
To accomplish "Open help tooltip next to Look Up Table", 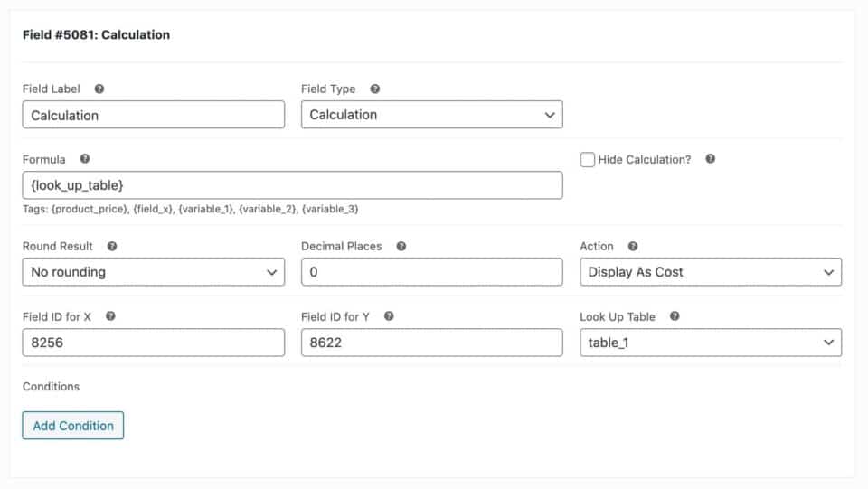I will pyautogui.click(x=675, y=315).
